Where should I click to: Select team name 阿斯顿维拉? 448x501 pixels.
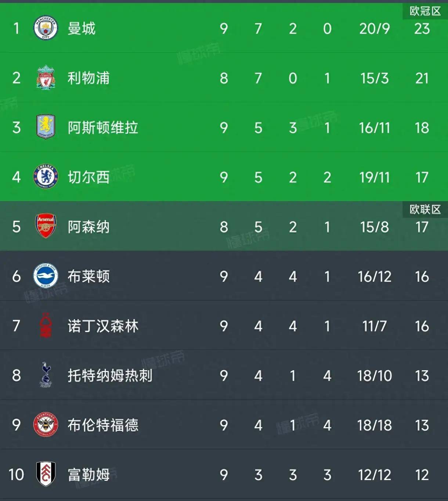(x=103, y=128)
